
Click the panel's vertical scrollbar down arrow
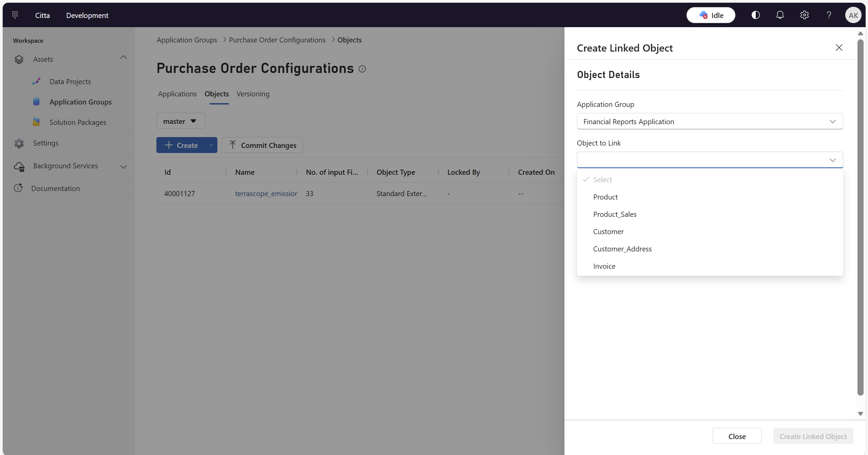coord(860,414)
